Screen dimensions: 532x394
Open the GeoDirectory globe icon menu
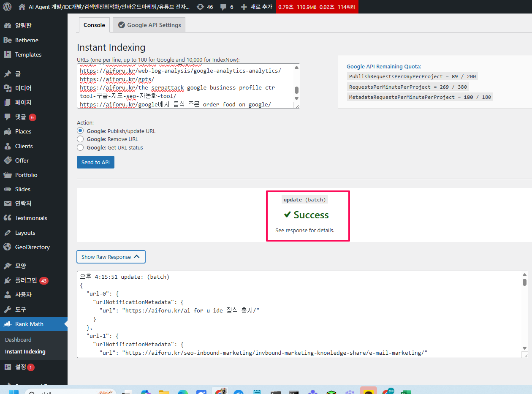pos(7,247)
